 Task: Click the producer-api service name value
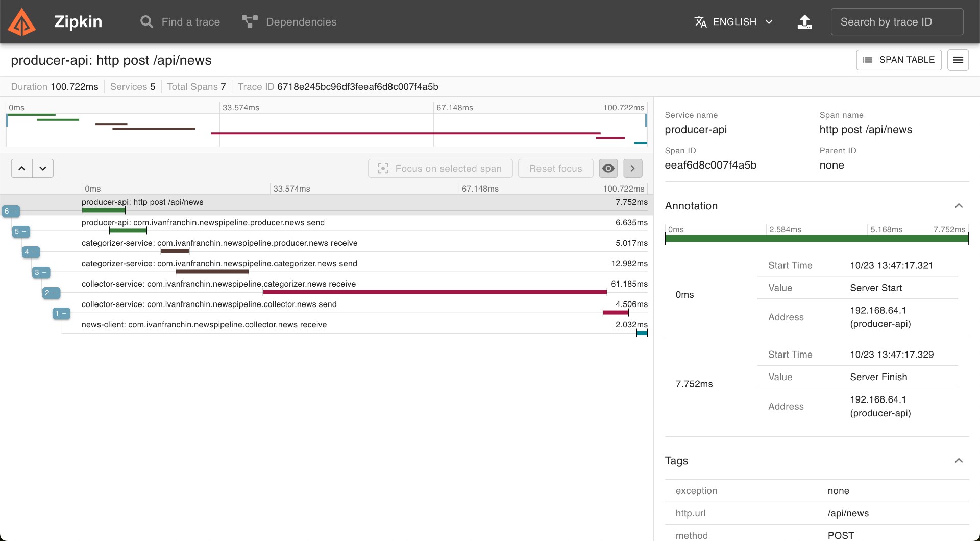click(696, 130)
